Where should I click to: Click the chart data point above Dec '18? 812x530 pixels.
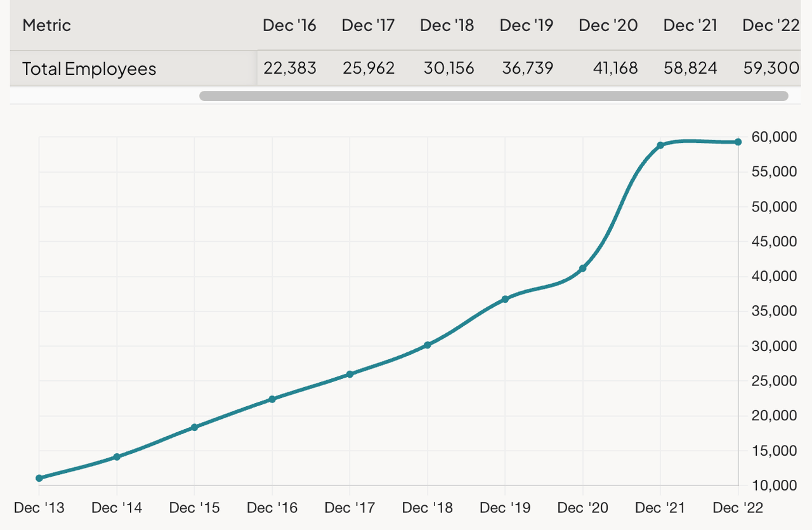[x=428, y=345]
